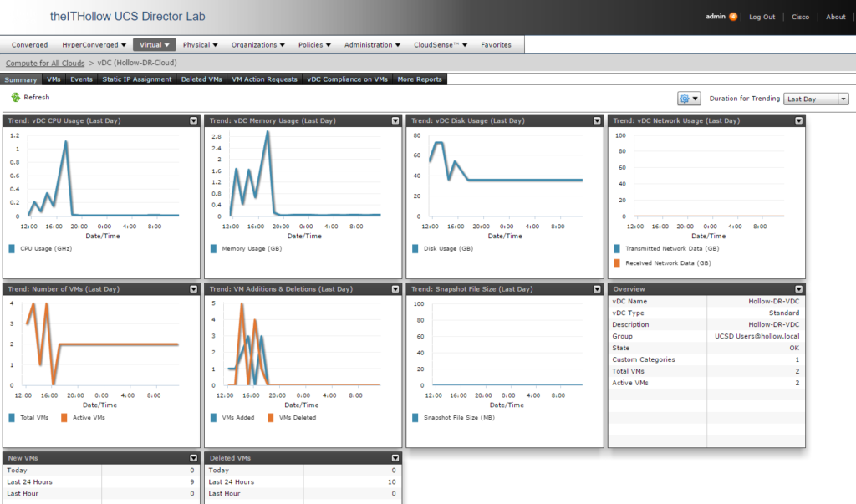Open the Administration menu
The width and height of the screenshot is (856, 504).
coord(372,45)
